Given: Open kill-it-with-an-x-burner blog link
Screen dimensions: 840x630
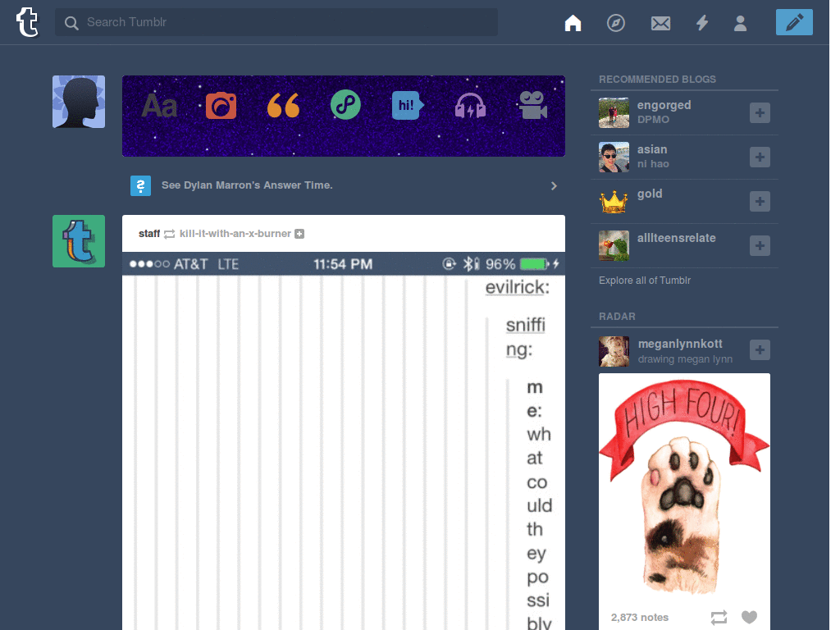Looking at the screenshot, I should tap(235, 234).
